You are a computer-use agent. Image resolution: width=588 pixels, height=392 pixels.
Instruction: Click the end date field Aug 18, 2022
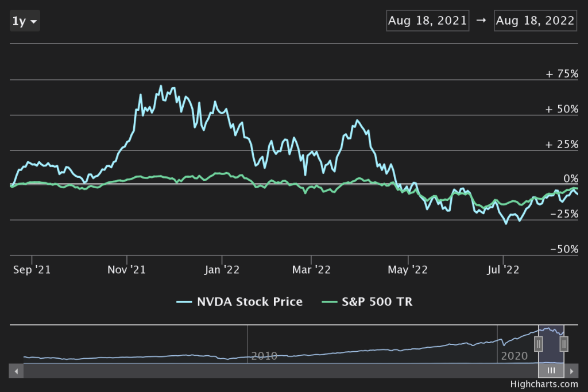pos(535,21)
